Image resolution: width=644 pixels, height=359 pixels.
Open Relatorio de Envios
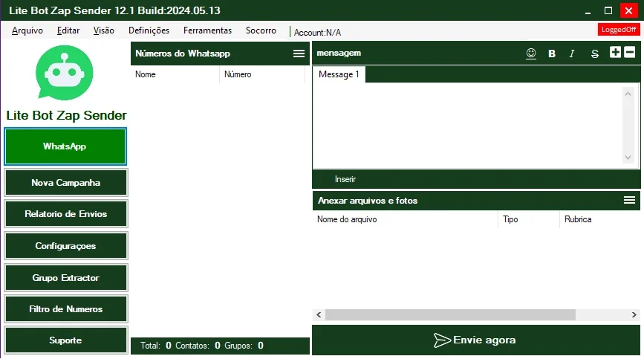[65, 213]
